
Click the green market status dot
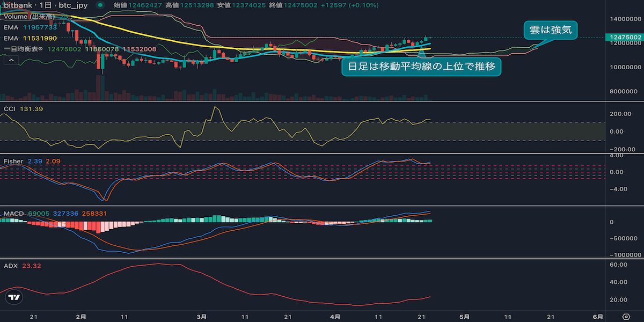click(101, 5)
